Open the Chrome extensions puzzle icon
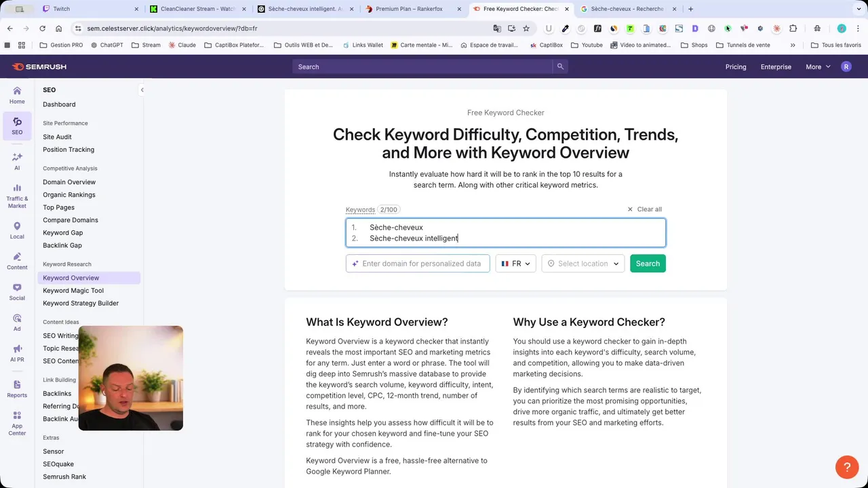The image size is (868, 488). [793, 28]
